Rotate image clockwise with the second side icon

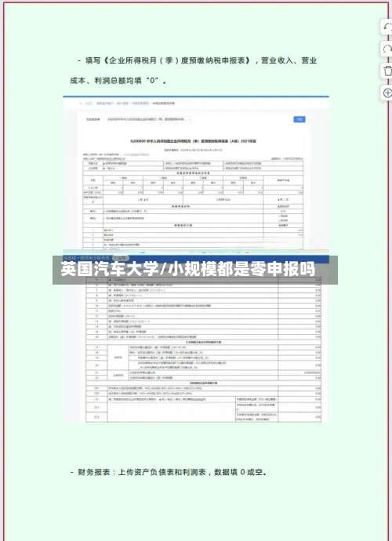387,49
